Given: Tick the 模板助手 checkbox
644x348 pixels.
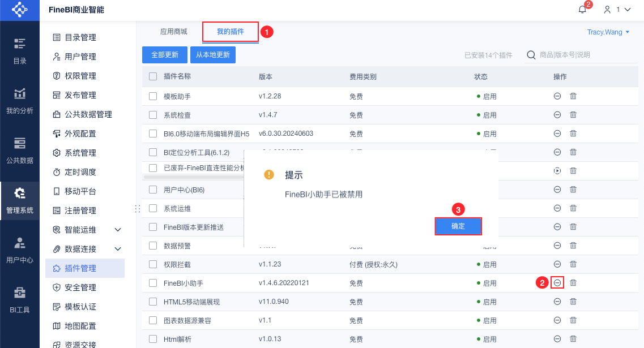Looking at the screenshot, I should coord(153,96).
